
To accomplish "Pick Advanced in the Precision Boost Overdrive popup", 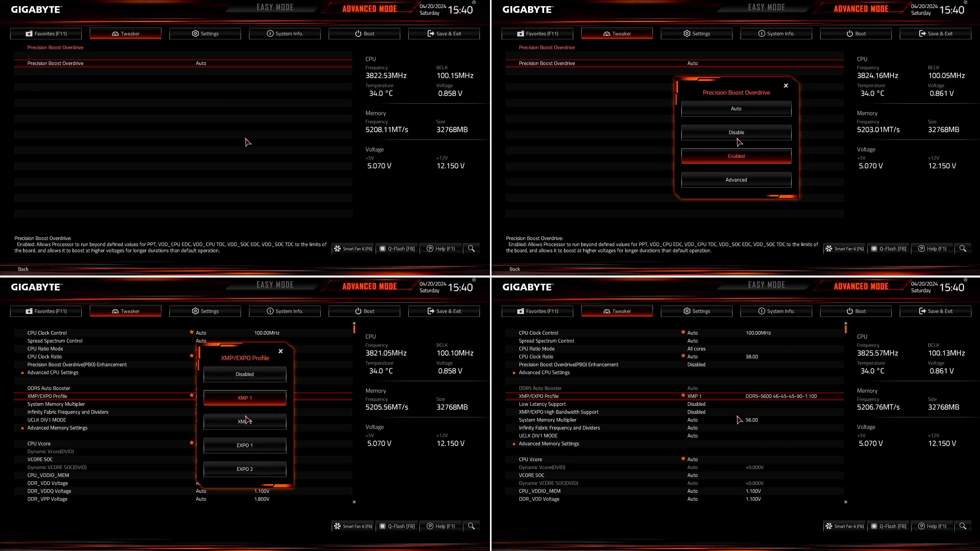I will 736,180.
